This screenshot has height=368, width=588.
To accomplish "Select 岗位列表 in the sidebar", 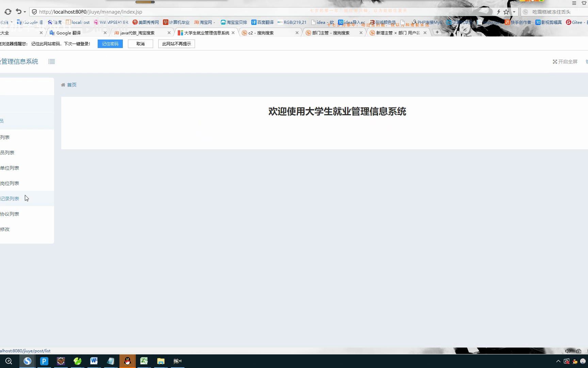I will coord(10,183).
